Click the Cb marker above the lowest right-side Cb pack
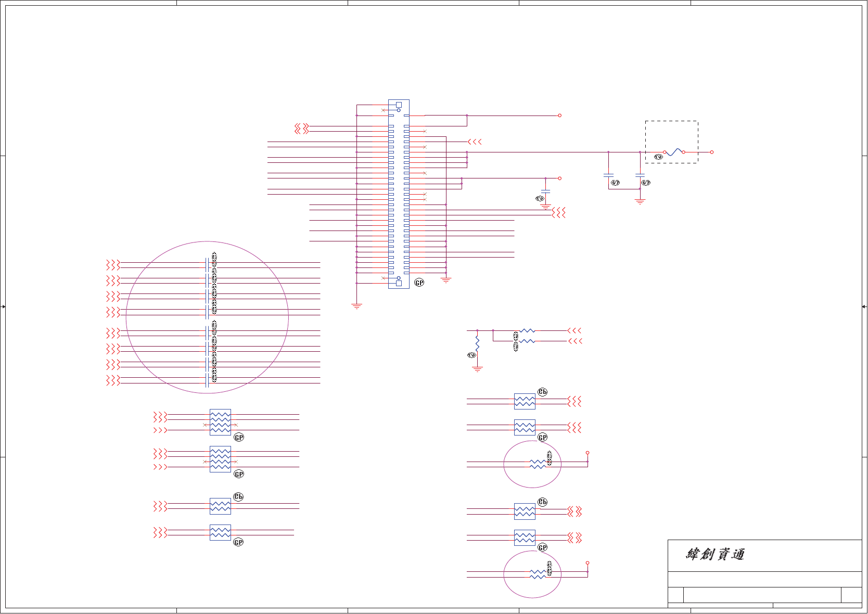The image size is (868, 614). click(x=543, y=502)
